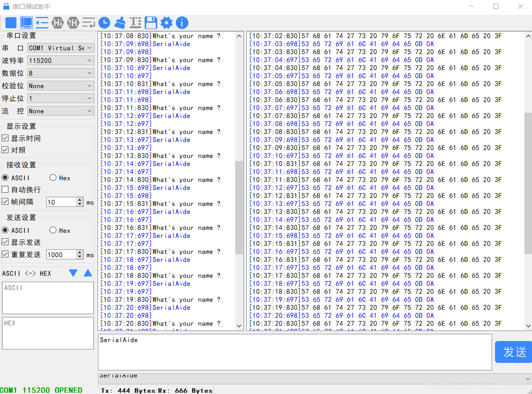Clear the logs with the broom icon
This screenshot has width=532, height=394.
coord(120,23)
